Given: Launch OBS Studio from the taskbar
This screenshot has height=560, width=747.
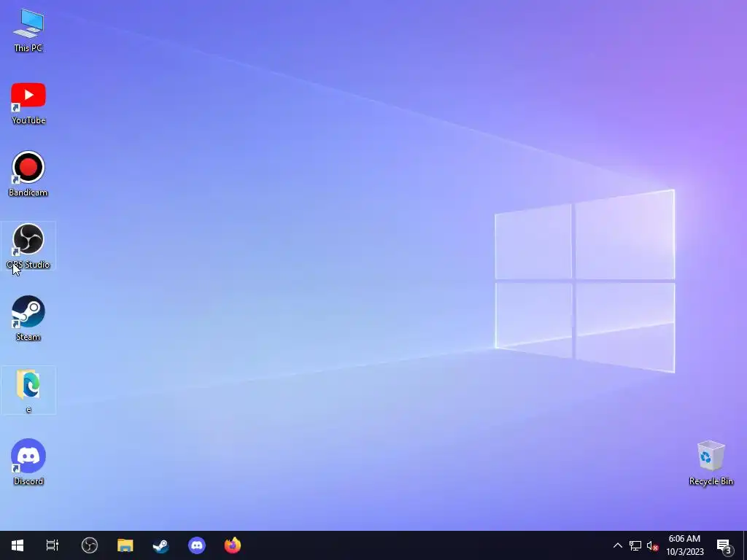Looking at the screenshot, I should (x=90, y=545).
